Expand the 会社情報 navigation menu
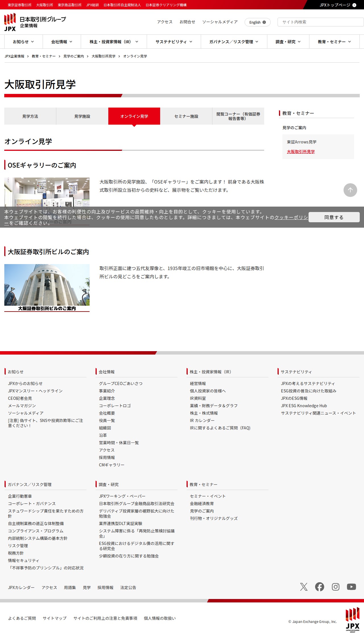 point(62,42)
